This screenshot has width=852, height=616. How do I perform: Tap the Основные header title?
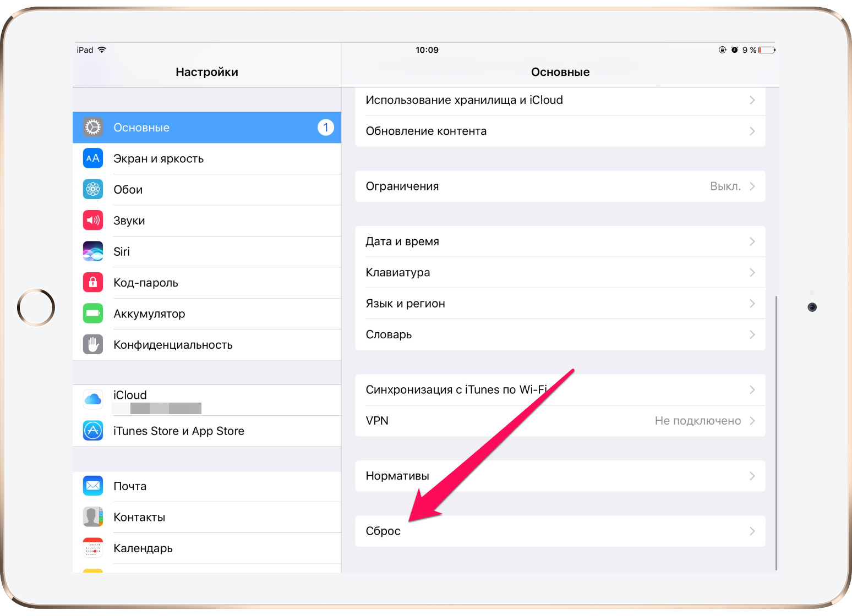[560, 72]
